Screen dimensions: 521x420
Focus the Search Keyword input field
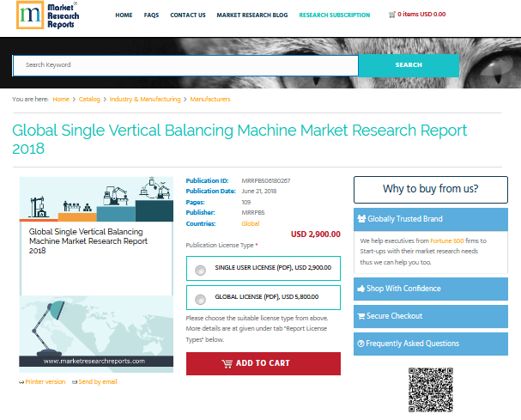[185, 65]
